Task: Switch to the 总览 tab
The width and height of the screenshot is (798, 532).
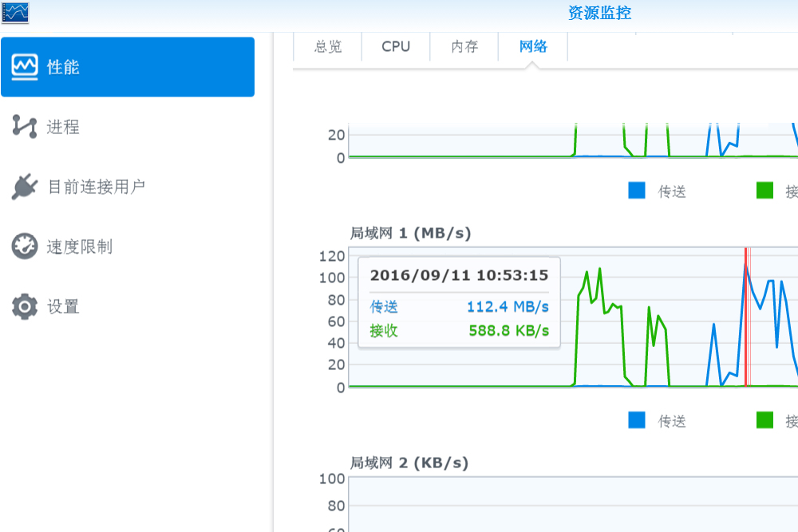Action: coord(327,46)
